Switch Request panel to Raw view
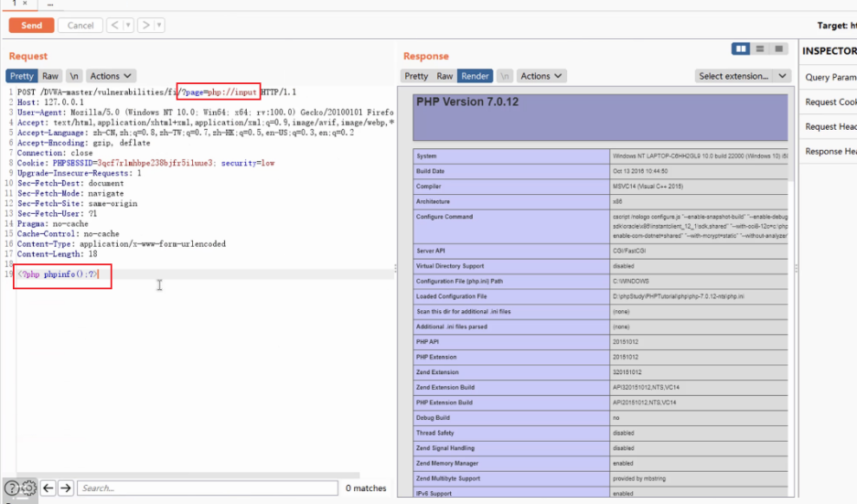Image resolution: width=857 pixels, height=504 pixels. pos(50,76)
